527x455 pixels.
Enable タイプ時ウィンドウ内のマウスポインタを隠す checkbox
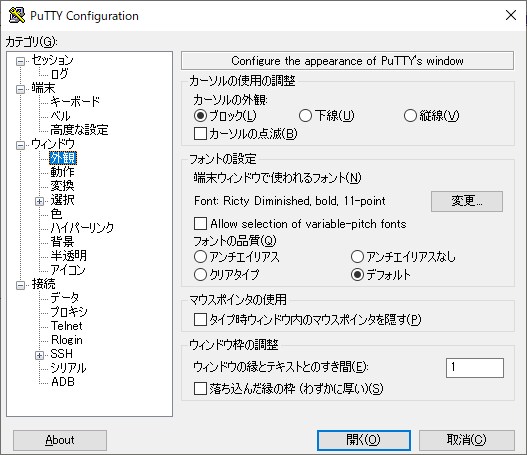click(x=200, y=319)
